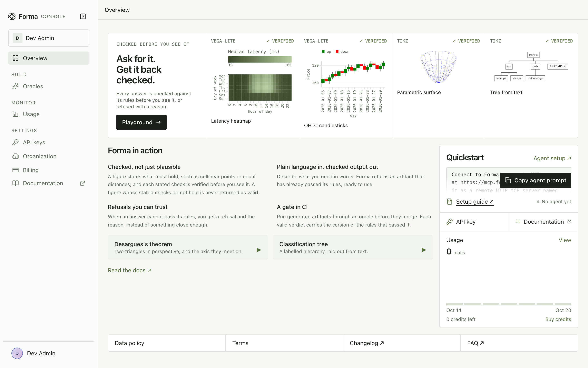Viewport: 588px width, 368px height.
Task: Click the Buy credits link
Action: [x=558, y=319]
